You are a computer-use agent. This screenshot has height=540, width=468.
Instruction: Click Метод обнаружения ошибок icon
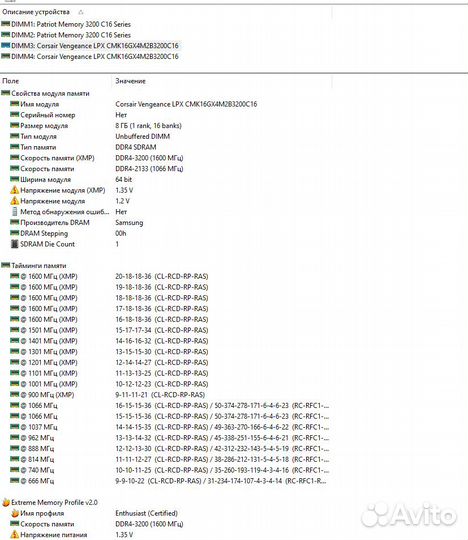[x=14, y=211]
